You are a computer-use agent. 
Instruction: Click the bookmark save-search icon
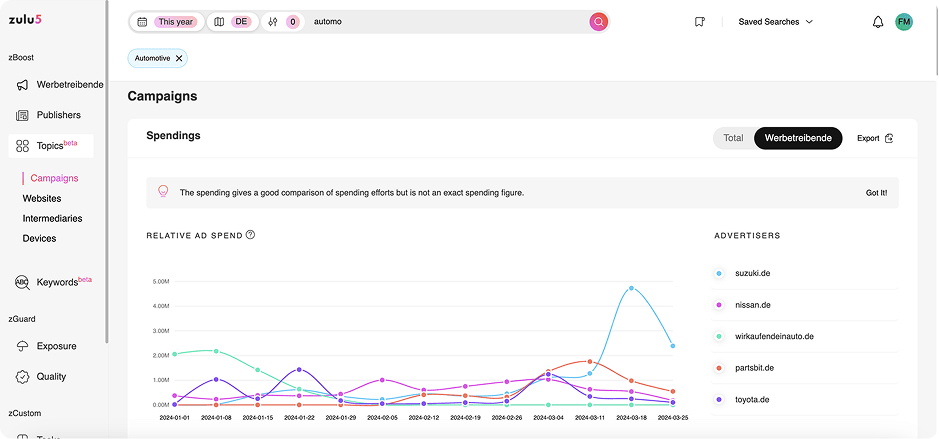[x=700, y=22]
